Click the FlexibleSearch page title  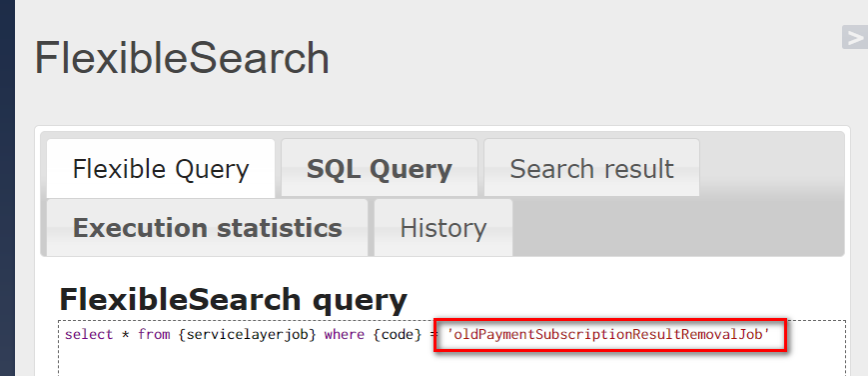(182, 58)
